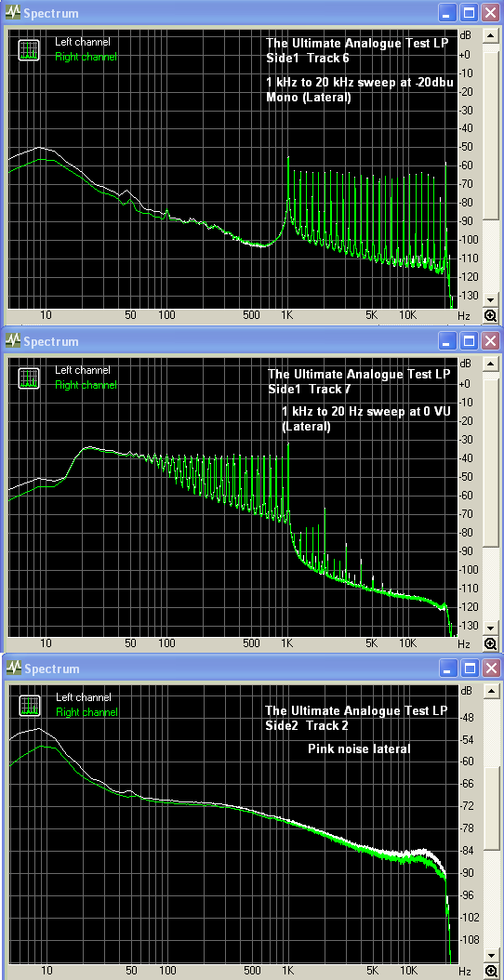Click the 'Mono (Lateral)' annotation text
The image size is (504, 980).
(309, 98)
